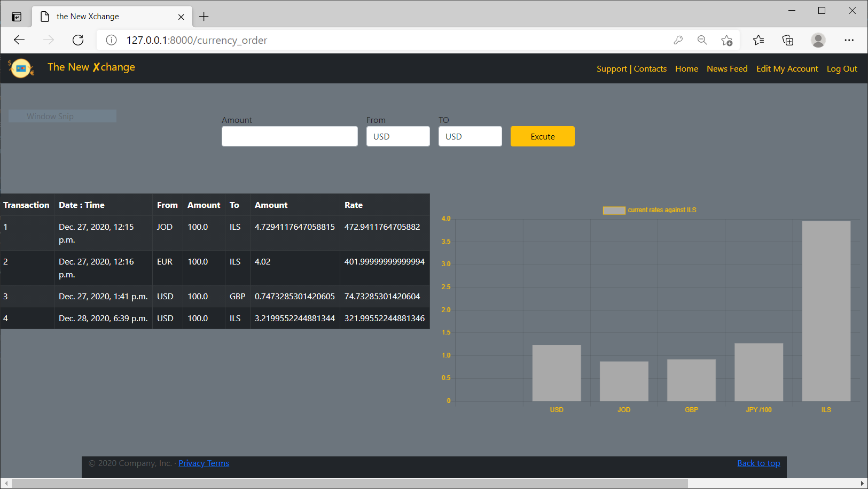Open Support | Contacts nav link
The image size is (868, 489).
point(631,69)
